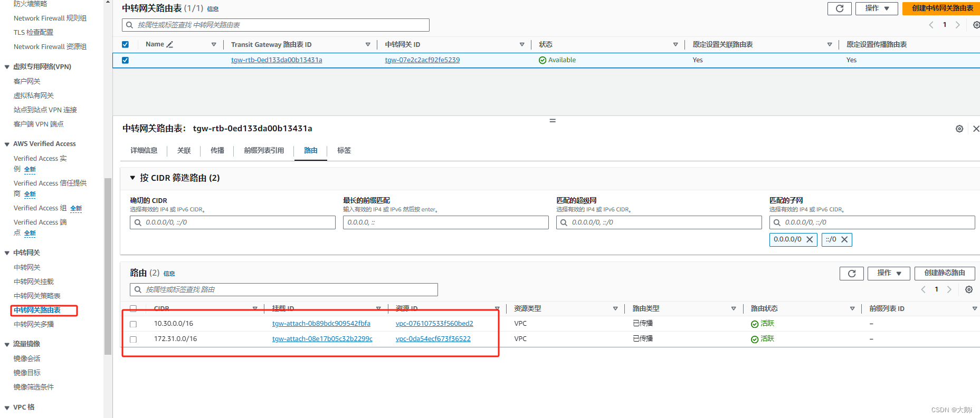
Task: Remove the 0.0.0.0/0 filter chip
Action: 810,239
